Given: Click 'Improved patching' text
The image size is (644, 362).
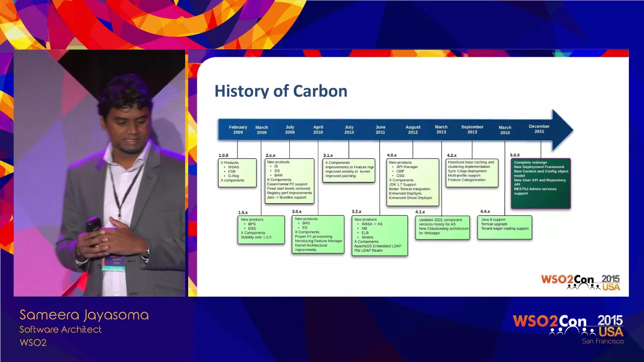Looking at the screenshot, I should pos(341,176).
